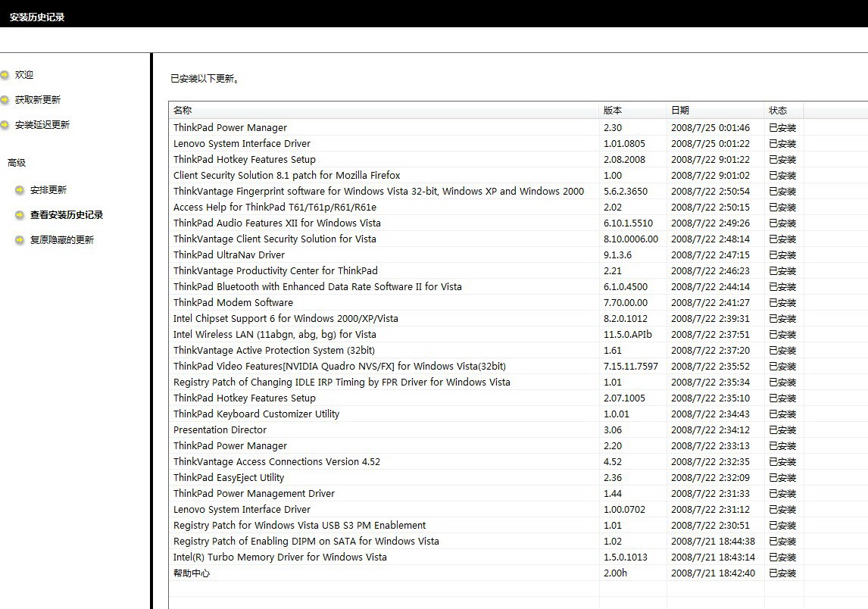This screenshot has height=609, width=868.
Task: Open the 欢迎 page link
Action: click(24, 75)
